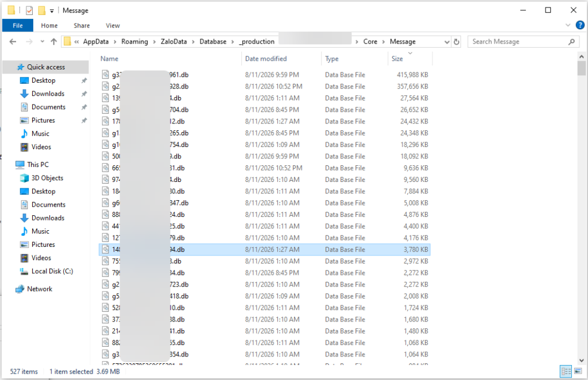Open Local Disk (C:) drive
The height and width of the screenshot is (380, 588).
[52, 271]
